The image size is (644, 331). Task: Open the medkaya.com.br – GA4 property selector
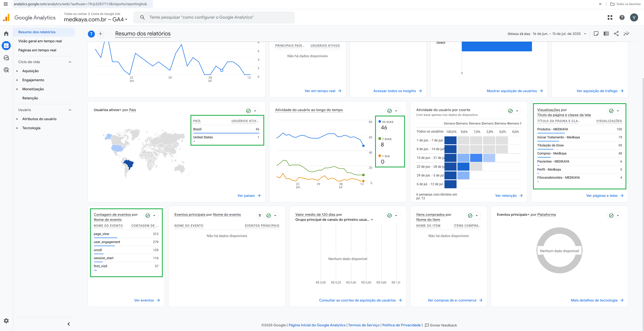96,19
